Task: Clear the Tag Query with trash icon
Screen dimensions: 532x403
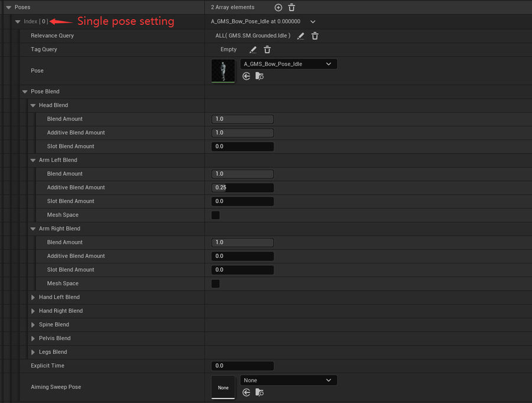Action: (x=267, y=50)
